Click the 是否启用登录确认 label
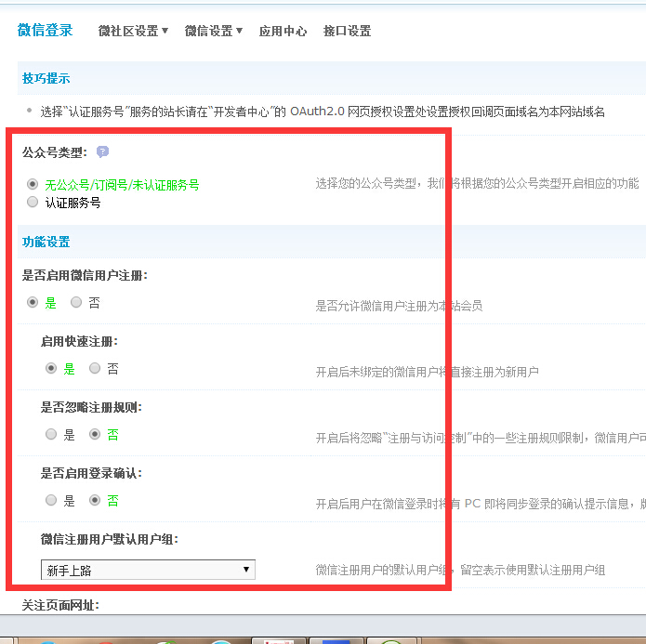 point(91,473)
